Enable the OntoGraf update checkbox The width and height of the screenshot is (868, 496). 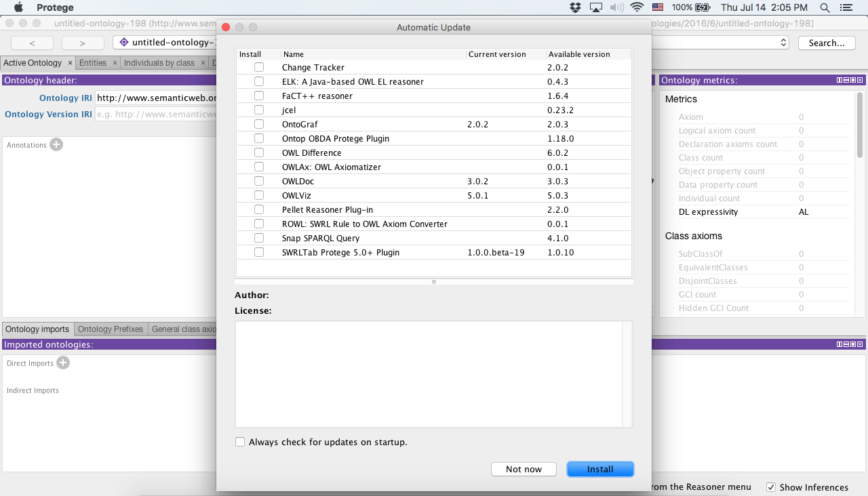[x=259, y=124]
